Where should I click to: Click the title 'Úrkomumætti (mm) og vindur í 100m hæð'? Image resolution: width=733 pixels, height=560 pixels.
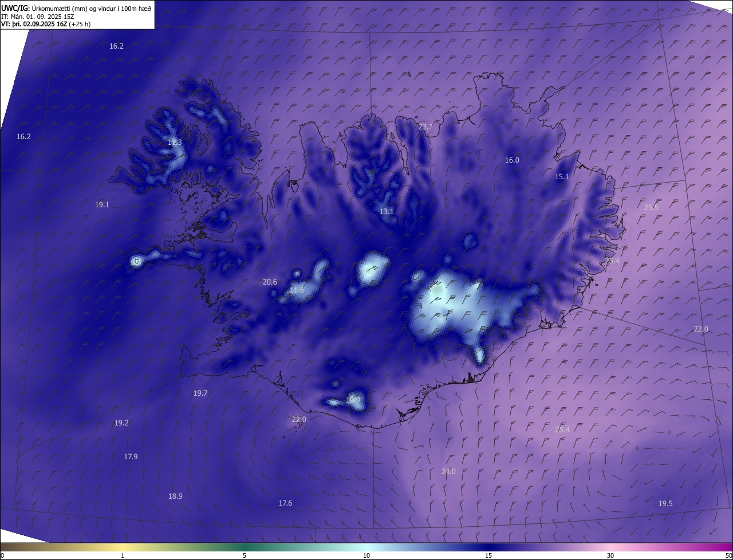[92, 8]
